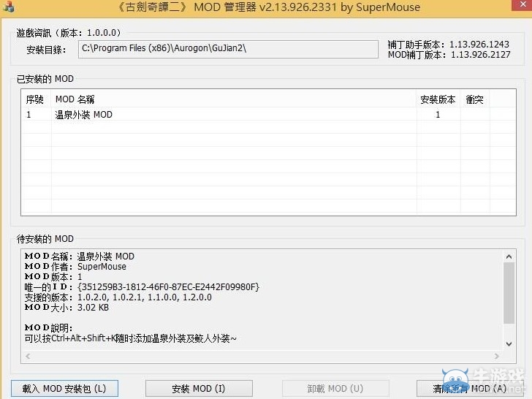Click the 序號 column header
532x399 pixels.
[x=37, y=99]
